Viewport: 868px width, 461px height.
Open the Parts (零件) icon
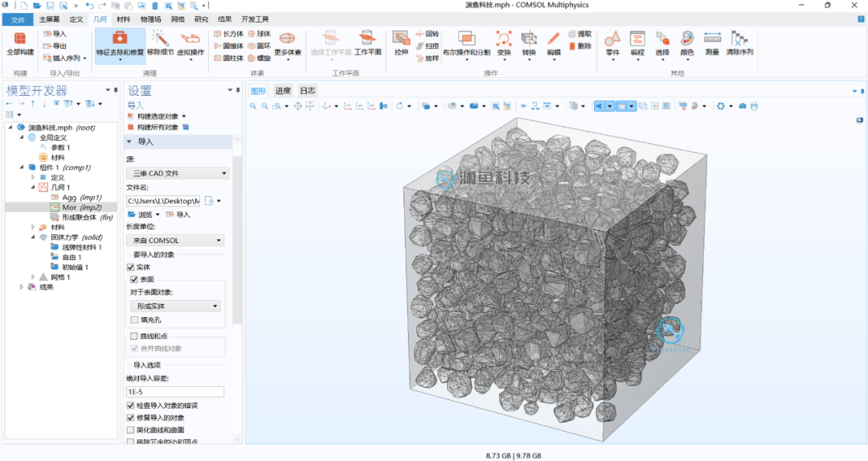pos(612,39)
